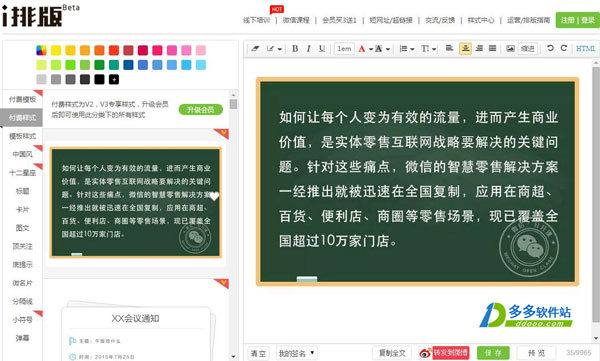Open the 线下培训 link
Viewport: 600px width, 361px height.
[256, 20]
